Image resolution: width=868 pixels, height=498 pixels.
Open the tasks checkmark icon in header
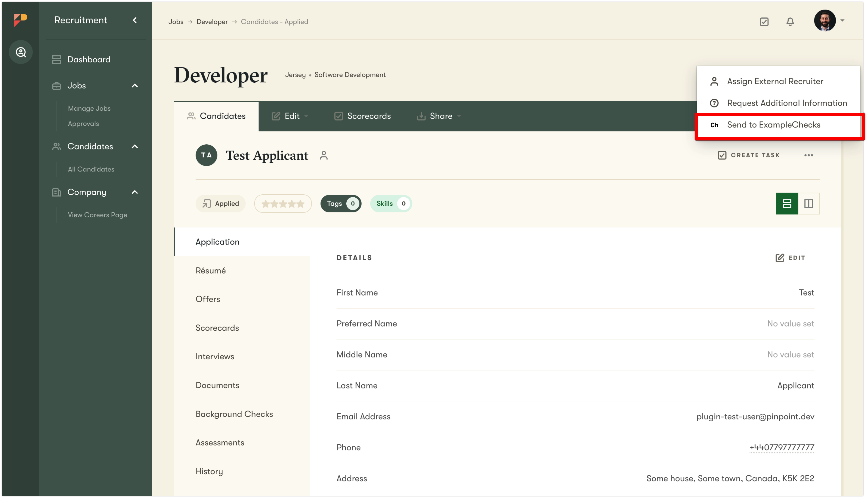click(x=764, y=22)
